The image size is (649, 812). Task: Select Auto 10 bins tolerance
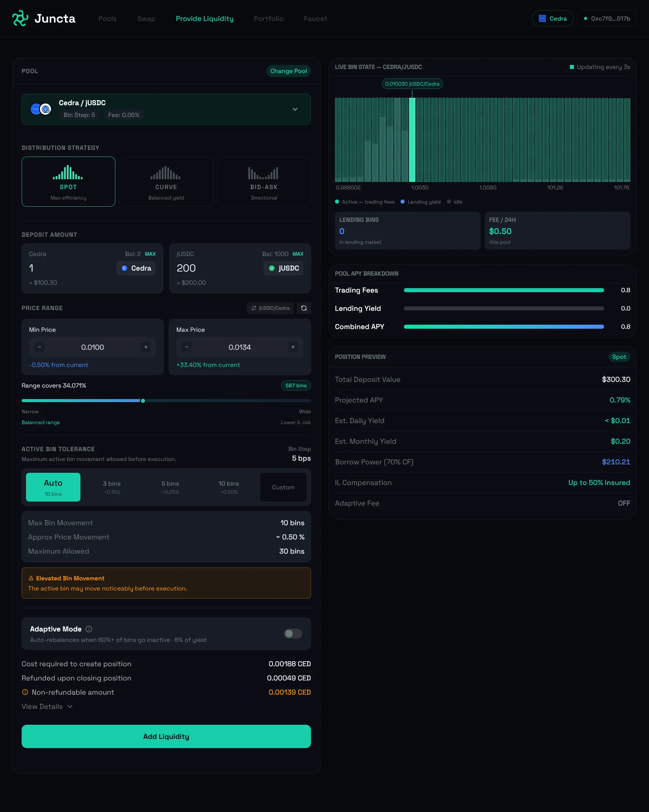click(53, 487)
